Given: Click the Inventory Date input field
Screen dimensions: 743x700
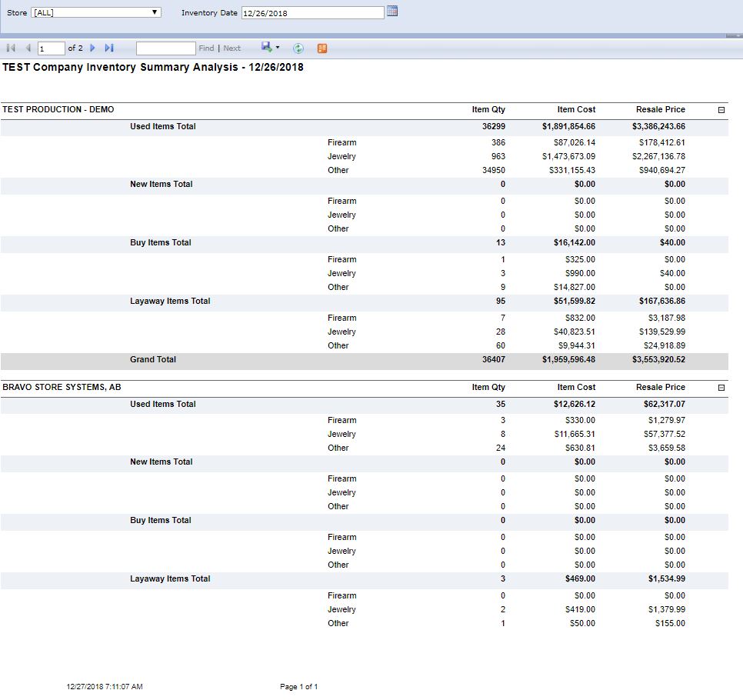Looking at the screenshot, I should (x=313, y=13).
